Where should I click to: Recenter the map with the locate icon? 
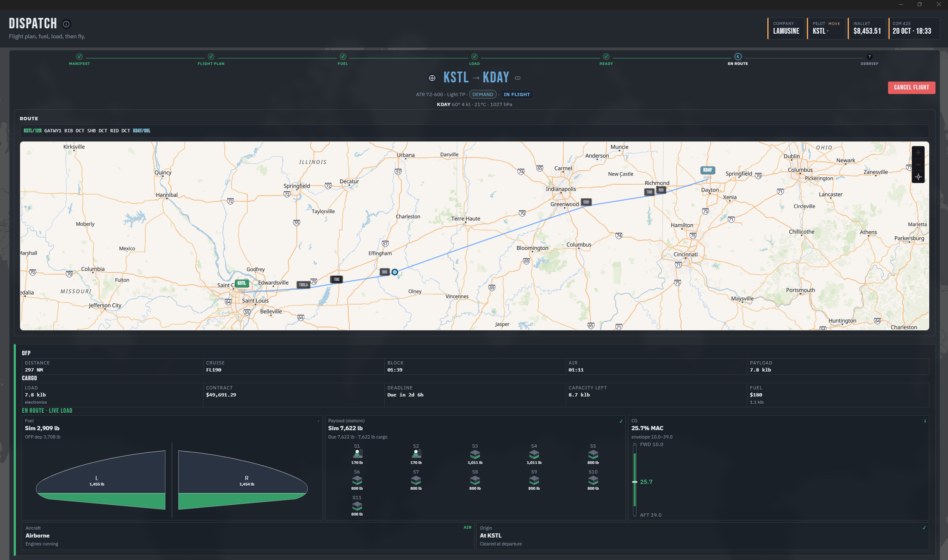click(x=918, y=177)
